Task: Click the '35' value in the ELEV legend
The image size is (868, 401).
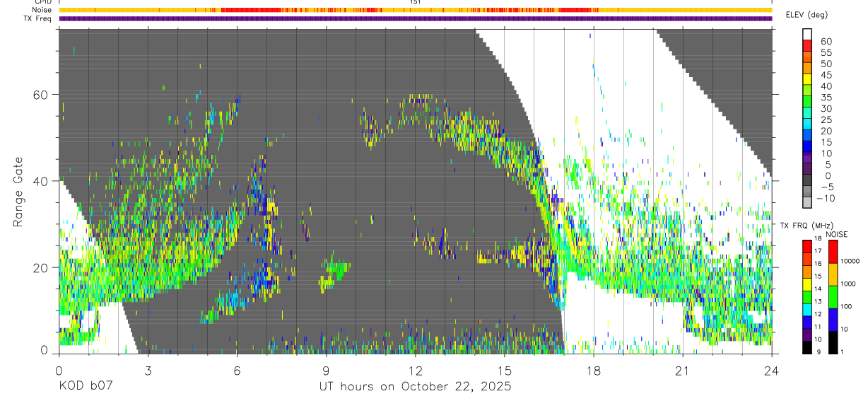Action: [x=826, y=98]
